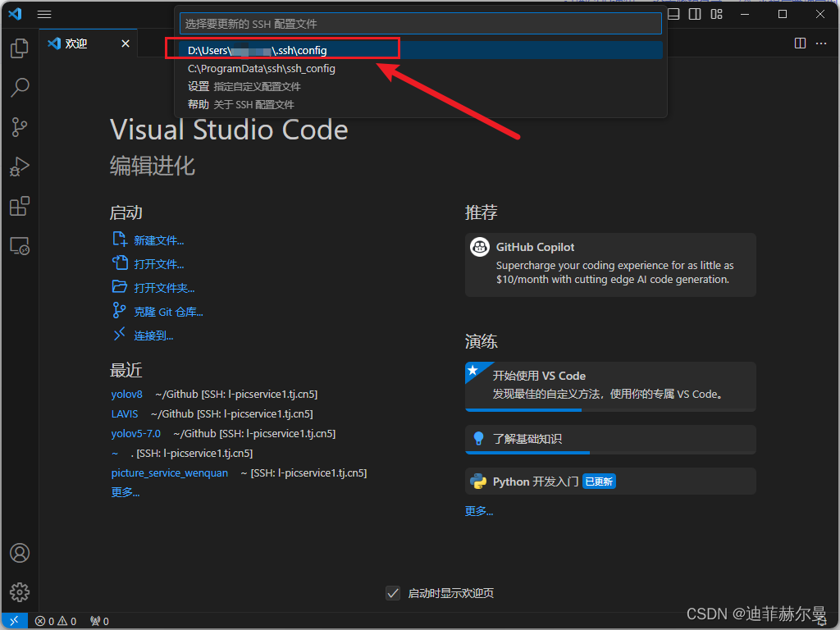840x630 pixels.
Task: Click the new file icon beside 新建文件
Action: (x=120, y=239)
